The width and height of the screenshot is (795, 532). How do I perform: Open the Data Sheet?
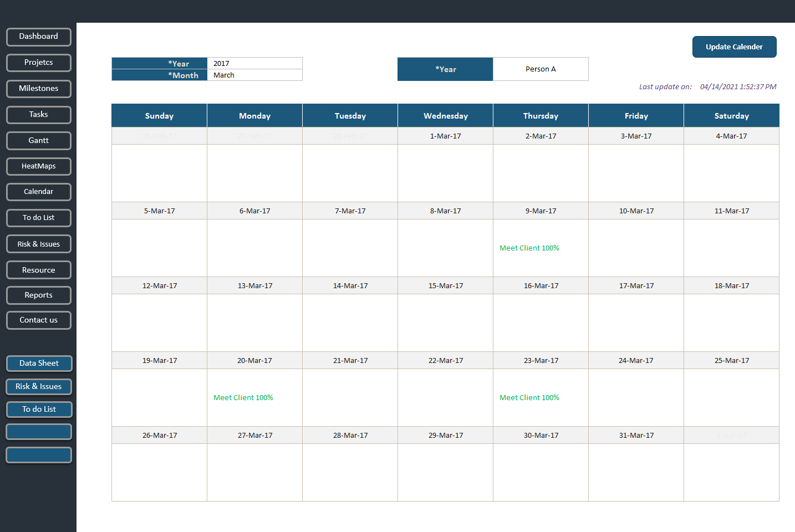coord(39,363)
